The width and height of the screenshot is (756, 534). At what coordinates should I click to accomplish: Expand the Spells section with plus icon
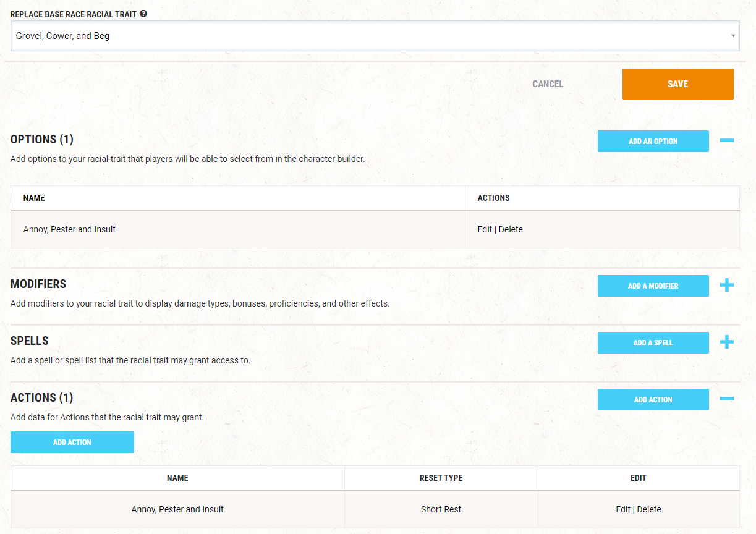click(x=727, y=342)
